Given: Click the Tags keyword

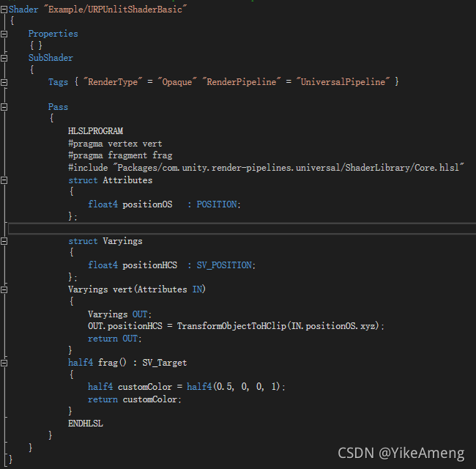Looking at the screenshot, I should pos(58,82).
